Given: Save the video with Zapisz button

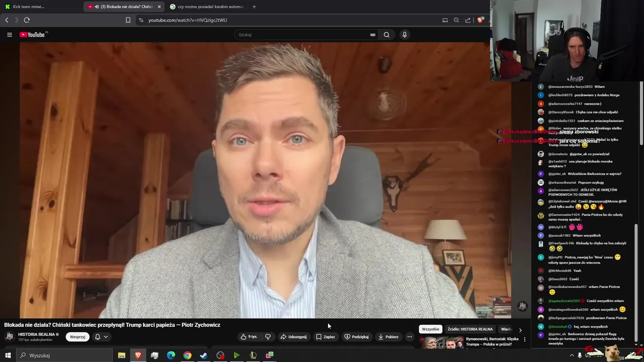Looking at the screenshot, I should [326, 337].
